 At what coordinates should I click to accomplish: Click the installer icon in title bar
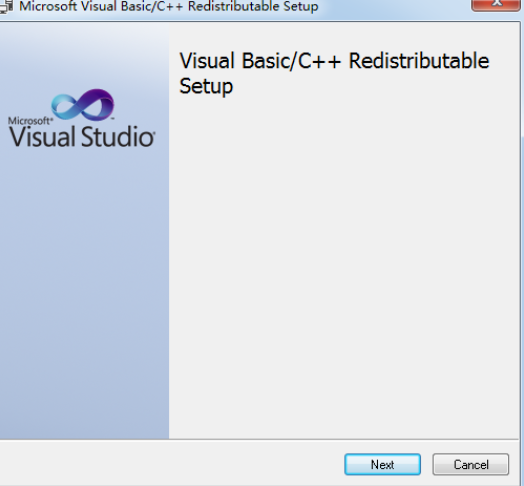[6, 7]
